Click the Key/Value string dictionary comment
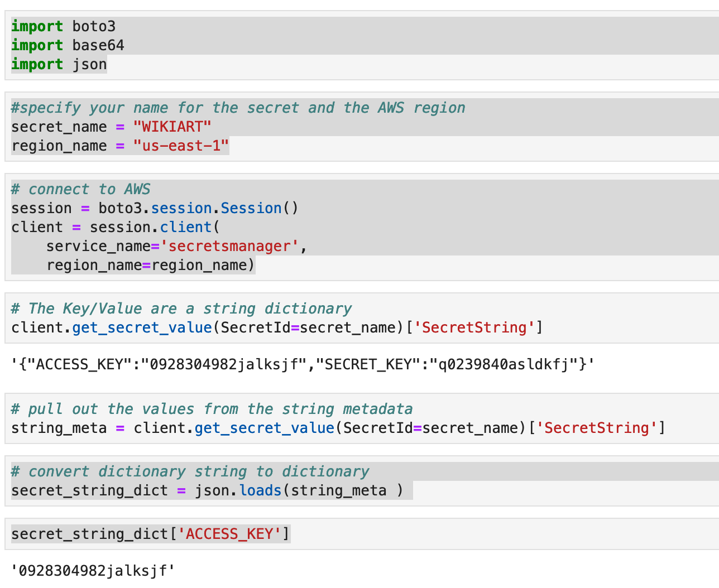This screenshot has width=719, height=588. tap(181, 309)
